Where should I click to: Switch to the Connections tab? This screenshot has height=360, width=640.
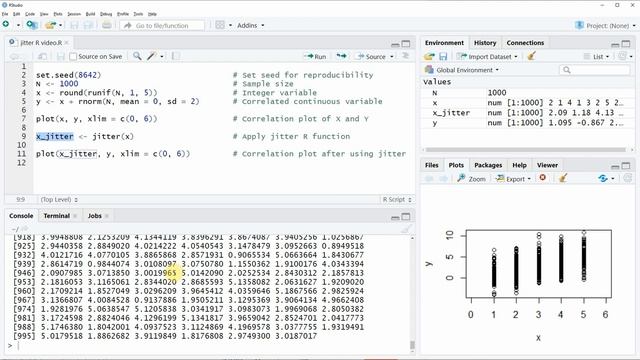pyautogui.click(x=525, y=42)
